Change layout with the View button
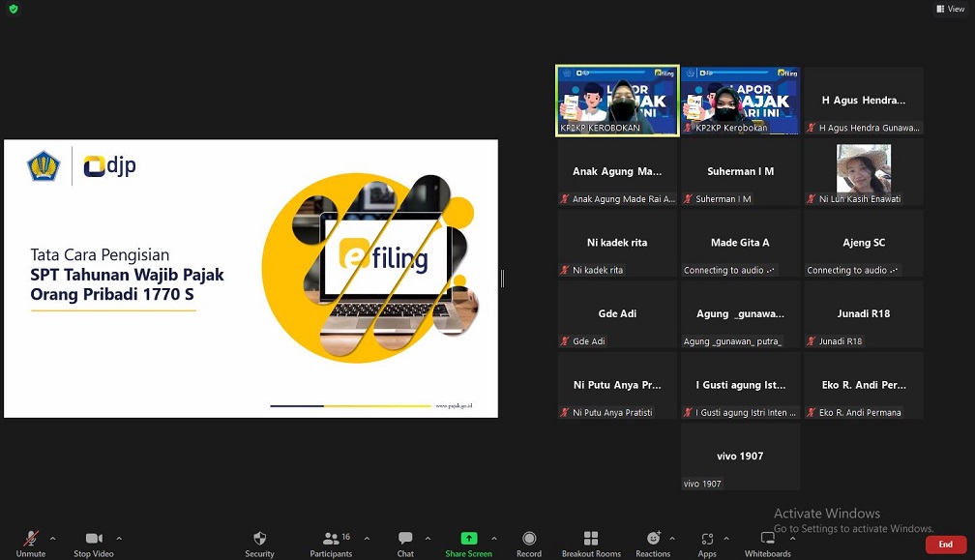 tap(951, 9)
